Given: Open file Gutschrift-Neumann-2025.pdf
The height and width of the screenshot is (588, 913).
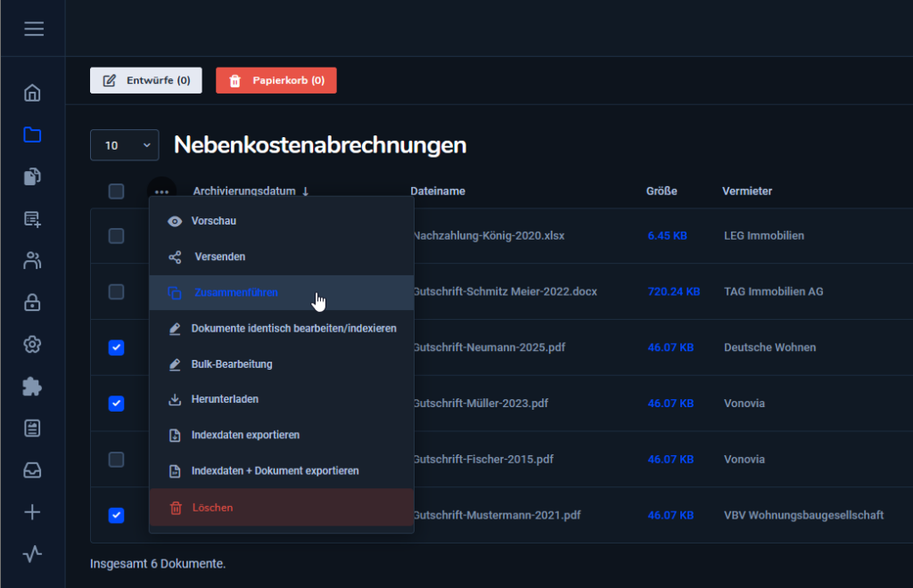Looking at the screenshot, I should [x=489, y=347].
